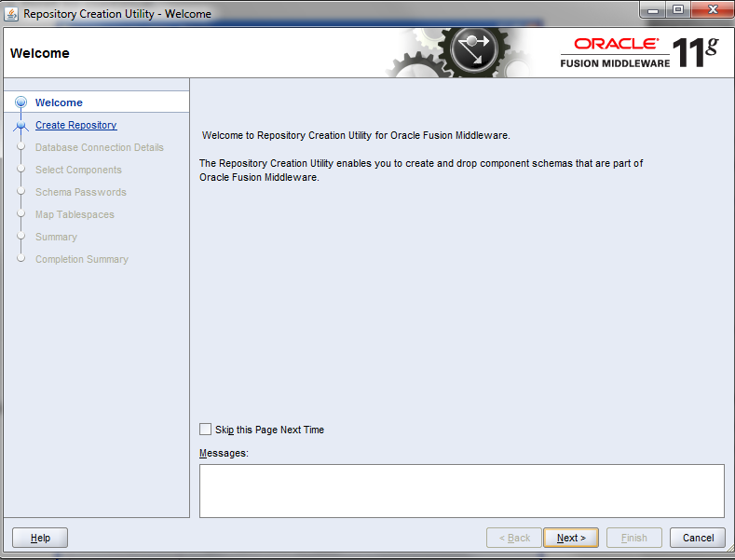Click the Next > button
Viewport: 735px width, 560px height.
click(570, 538)
